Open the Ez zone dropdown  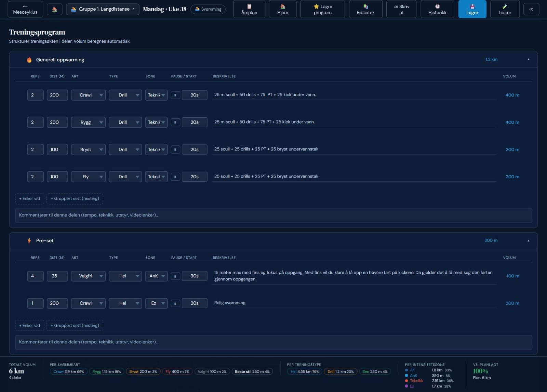(156, 303)
